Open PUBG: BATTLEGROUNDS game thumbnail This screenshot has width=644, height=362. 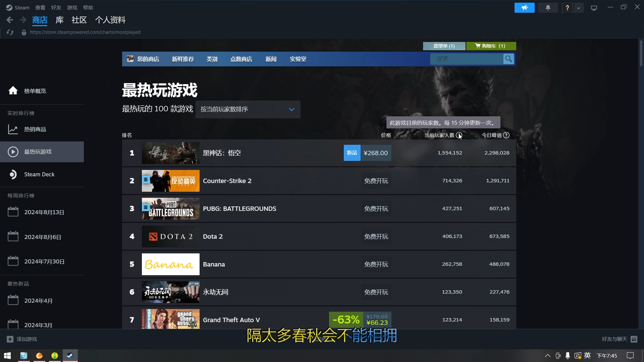coord(171,208)
